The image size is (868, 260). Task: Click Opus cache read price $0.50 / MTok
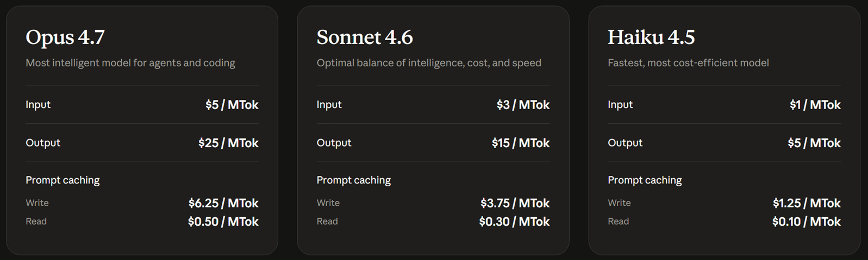223,221
